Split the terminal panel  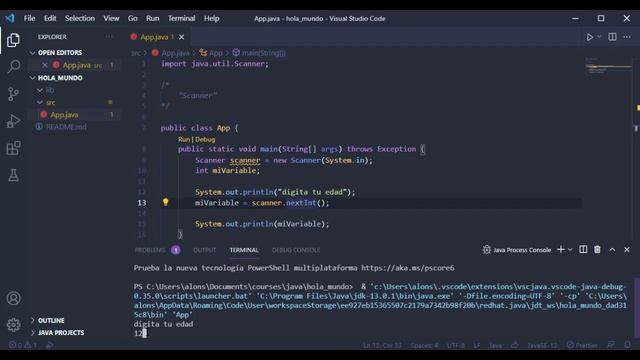583,249
